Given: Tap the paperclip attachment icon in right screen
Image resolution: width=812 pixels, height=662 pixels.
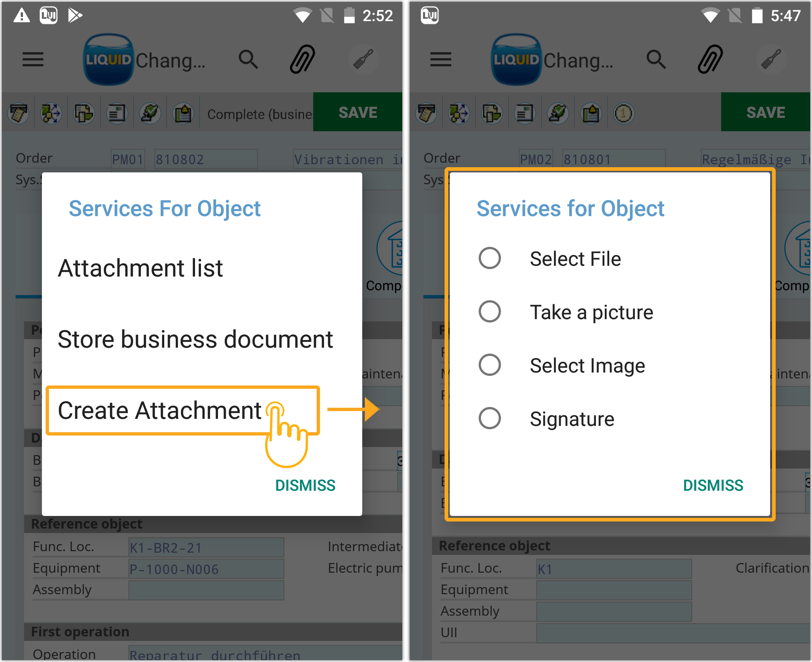Looking at the screenshot, I should click(710, 59).
